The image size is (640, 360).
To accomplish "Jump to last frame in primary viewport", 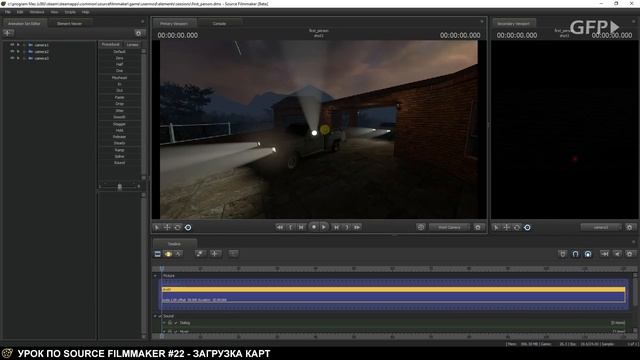I will point(357,227).
